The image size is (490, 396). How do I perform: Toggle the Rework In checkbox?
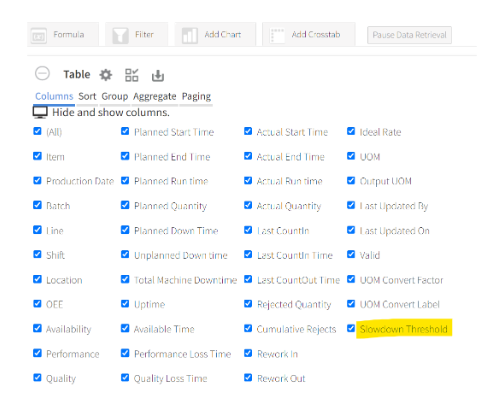pyautogui.click(x=248, y=353)
